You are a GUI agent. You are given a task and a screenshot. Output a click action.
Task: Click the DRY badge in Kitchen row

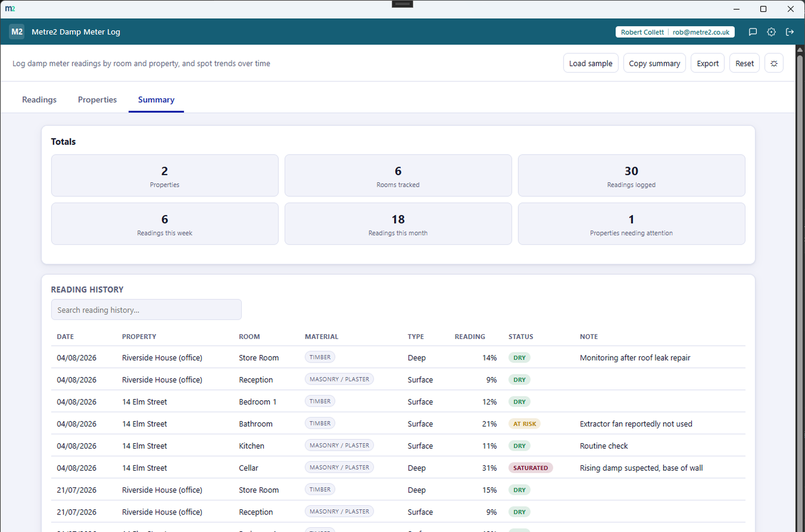point(519,446)
